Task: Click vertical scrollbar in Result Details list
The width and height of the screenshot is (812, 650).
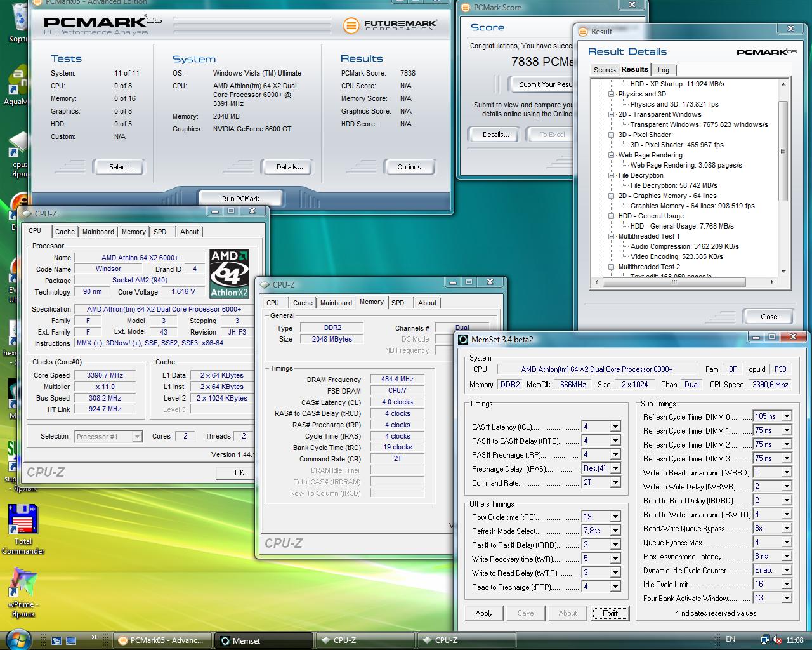Action: (783, 151)
